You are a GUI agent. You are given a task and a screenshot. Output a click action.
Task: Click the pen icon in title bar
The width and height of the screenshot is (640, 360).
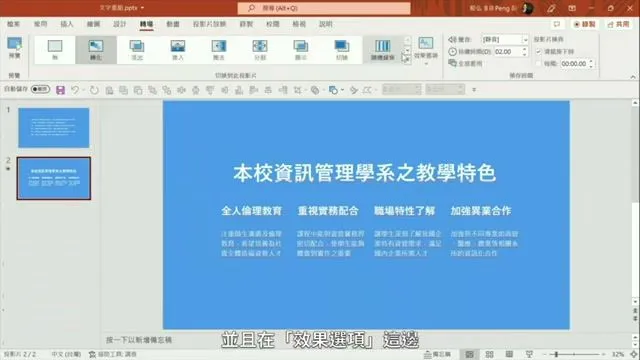551,8
